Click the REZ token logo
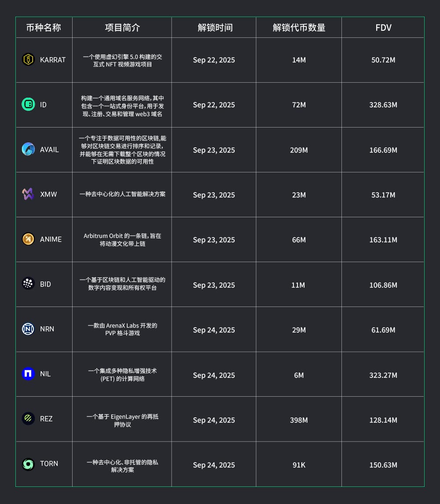Screen dimensions: 440x504 click(x=28, y=418)
